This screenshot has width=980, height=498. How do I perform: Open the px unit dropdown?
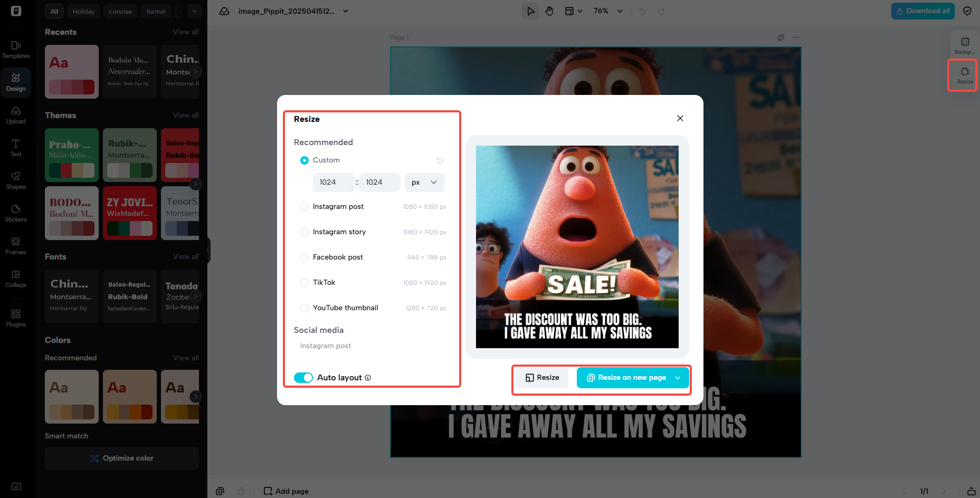pos(424,183)
